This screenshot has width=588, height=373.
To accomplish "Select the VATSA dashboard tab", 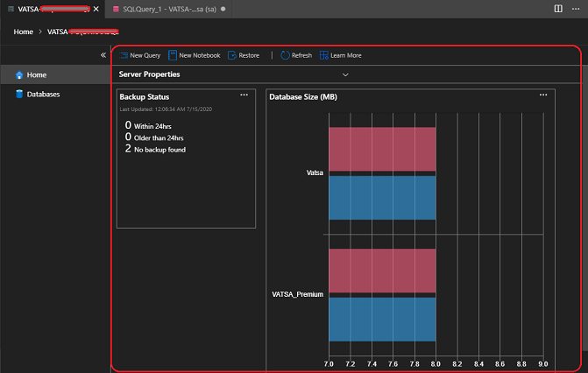I will tap(53, 9).
